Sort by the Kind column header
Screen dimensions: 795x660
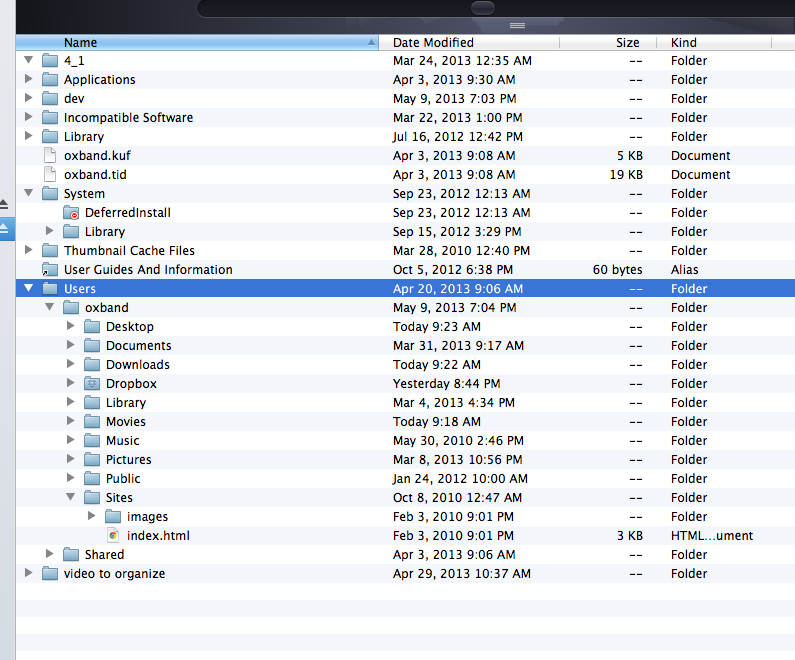(x=714, y=43)
